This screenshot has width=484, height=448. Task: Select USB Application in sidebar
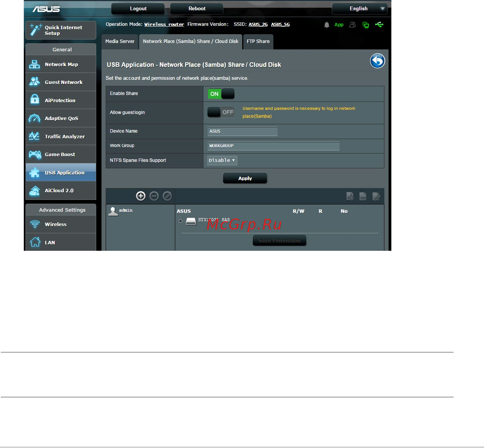click(61, 173)
